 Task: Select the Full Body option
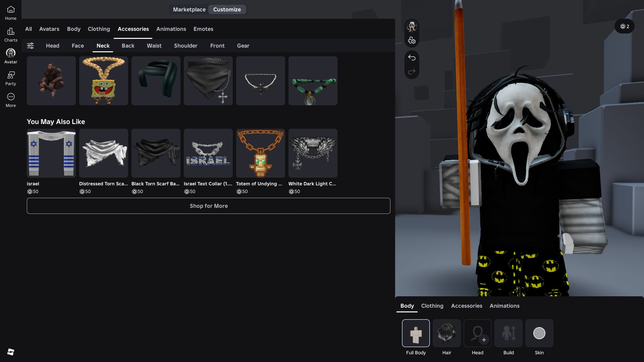click(x=416, y=333)
